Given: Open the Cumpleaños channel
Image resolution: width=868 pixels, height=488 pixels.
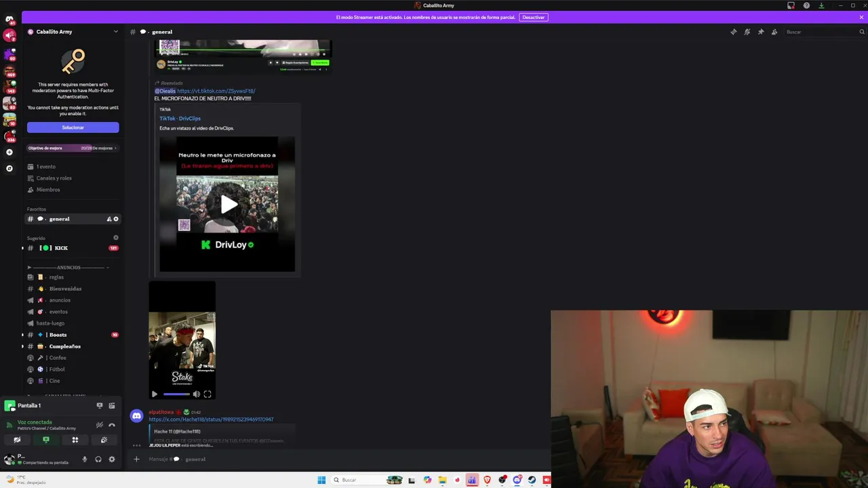Looking at the screenshot, I should pyautogui.click(x=73, y=346).
